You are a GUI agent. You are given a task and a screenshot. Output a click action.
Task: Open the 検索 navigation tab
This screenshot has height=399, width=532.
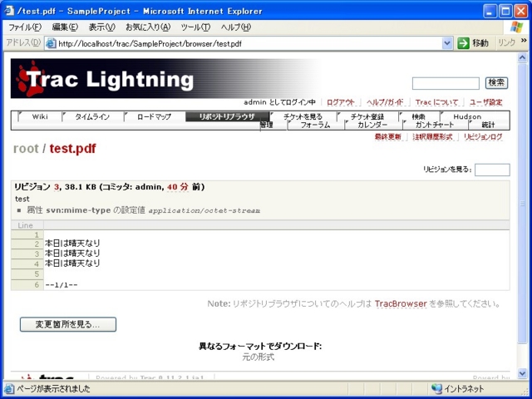click(x=419, y=116)
